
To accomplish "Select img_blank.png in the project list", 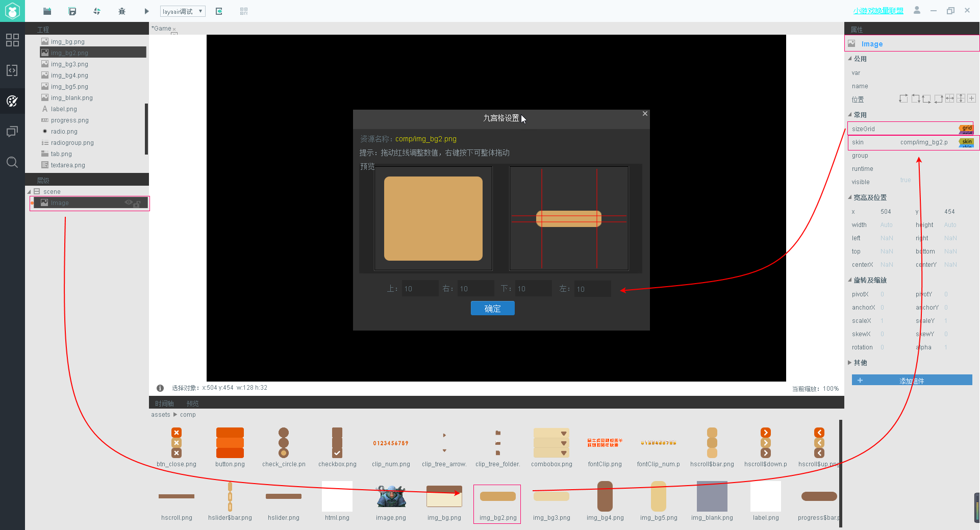I will point(71,98).
